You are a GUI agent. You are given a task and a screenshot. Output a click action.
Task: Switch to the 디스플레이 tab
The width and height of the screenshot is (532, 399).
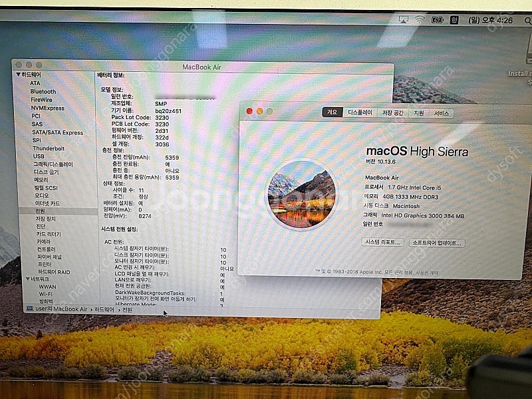point(360,112)
